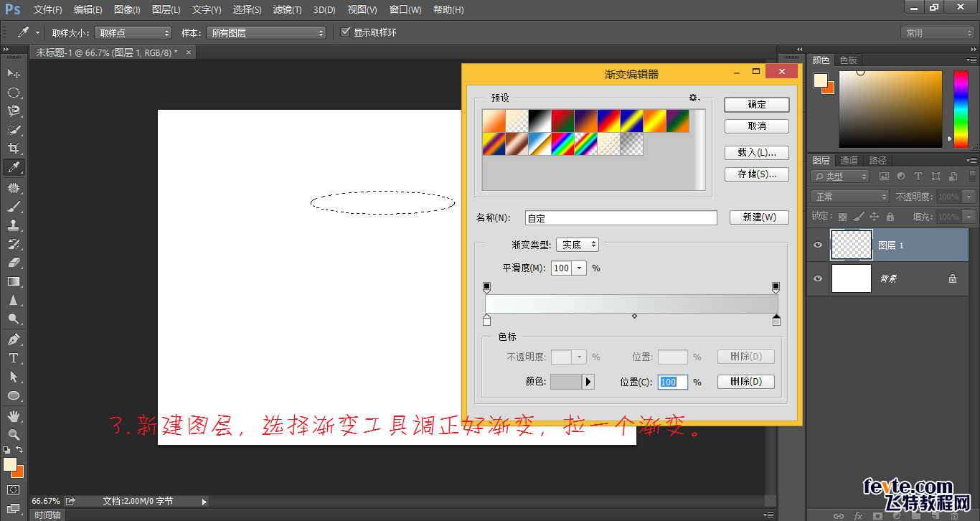Open 文件(F) menu

(48, 10)
